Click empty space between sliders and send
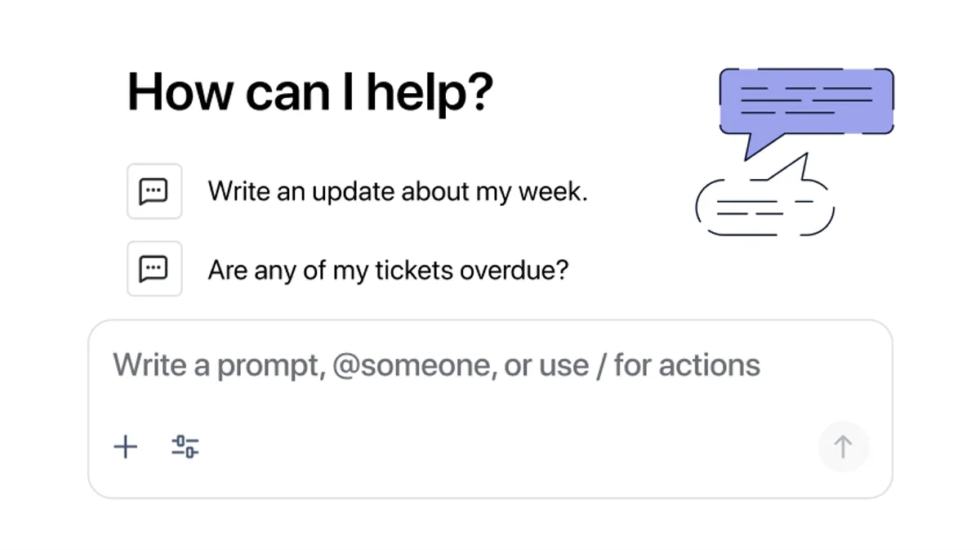The width and height of the screenshot is (980, 550). pyautogui.click(x=506, y=447)
